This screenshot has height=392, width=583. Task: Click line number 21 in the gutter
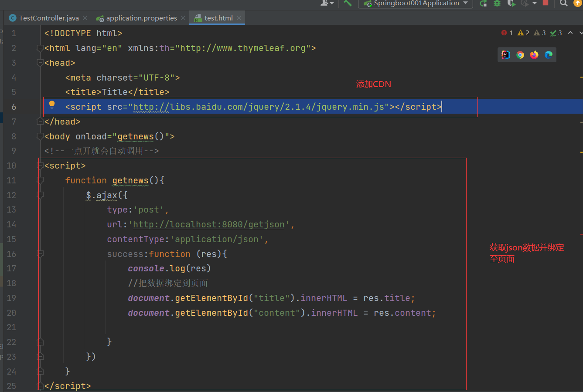coord(11,327)
